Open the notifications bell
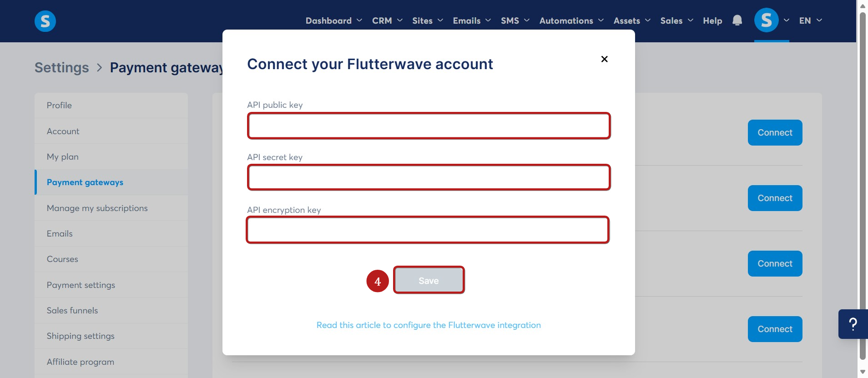Screen dimensions: 868x378 pyautogui.click(x=737, y=20)
